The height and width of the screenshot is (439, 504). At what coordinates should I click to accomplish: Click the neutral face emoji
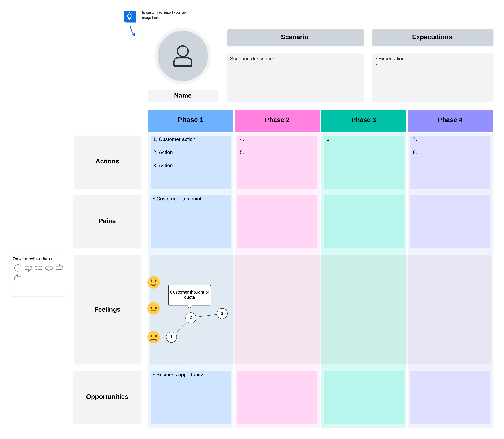[x=154, y=308]
